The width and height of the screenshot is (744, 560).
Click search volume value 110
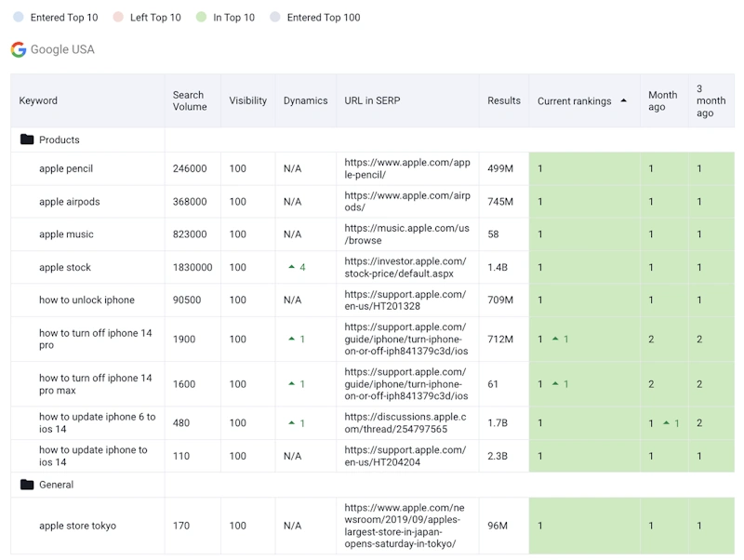pos(181,456)
